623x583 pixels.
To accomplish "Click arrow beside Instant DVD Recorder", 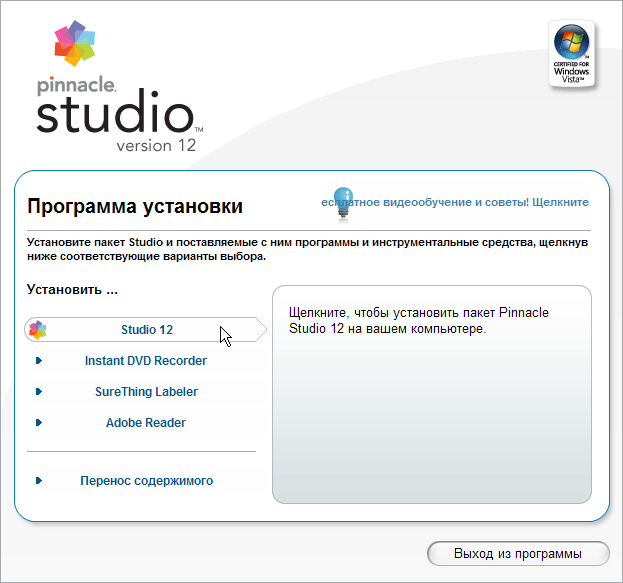I will 39,360.
